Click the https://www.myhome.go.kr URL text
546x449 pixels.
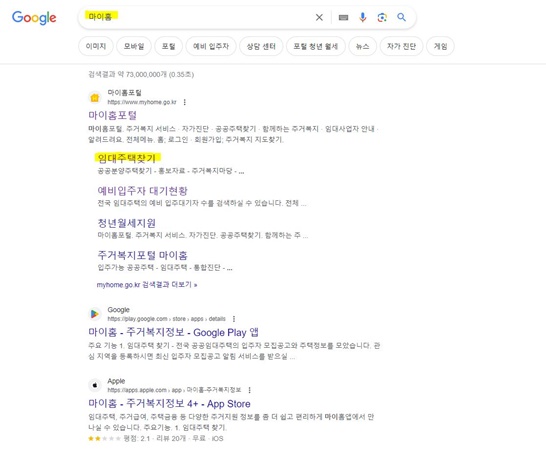tap(142, 102)
